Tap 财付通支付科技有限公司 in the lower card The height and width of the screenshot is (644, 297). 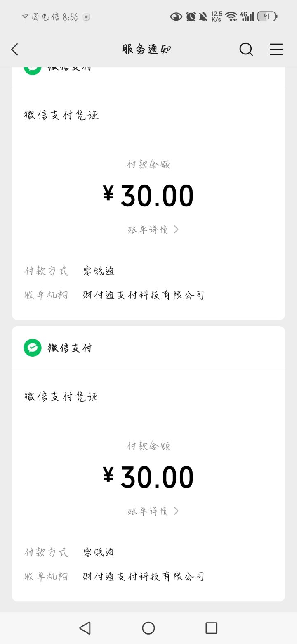point(144,576)
